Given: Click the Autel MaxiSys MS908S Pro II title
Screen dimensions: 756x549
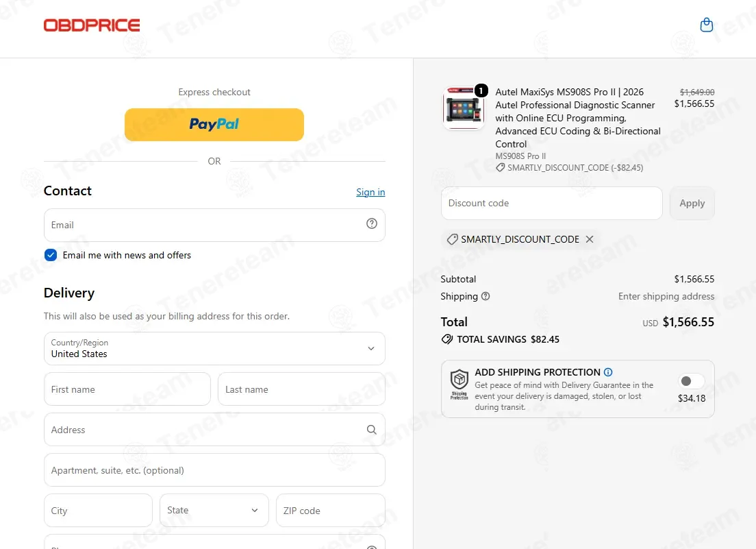Looking at the screenshot, I should (577, 118).
